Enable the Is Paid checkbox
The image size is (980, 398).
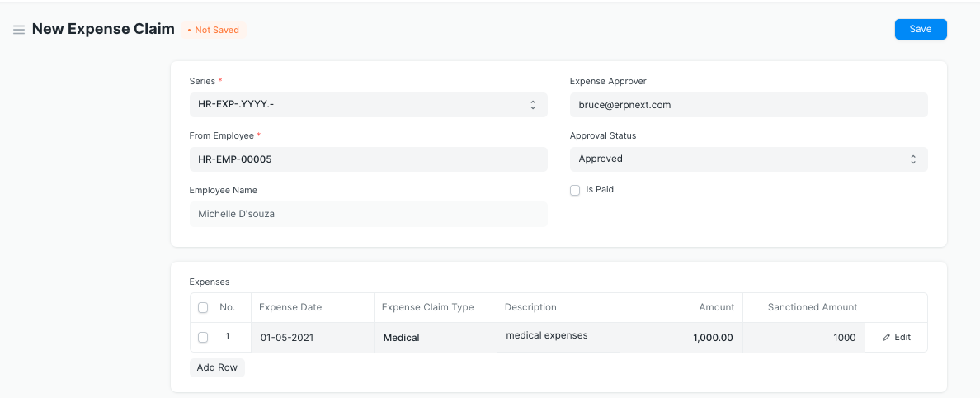(x=575, y=190)
